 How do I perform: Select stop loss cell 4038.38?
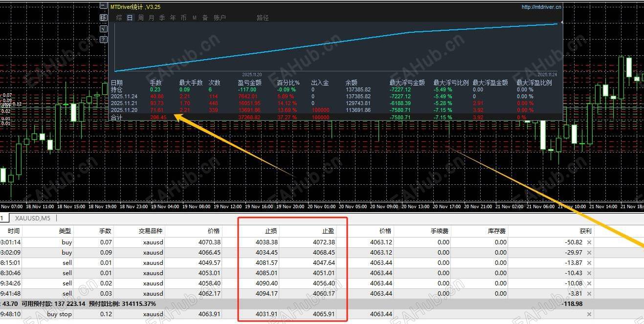[x=266, y=242]
